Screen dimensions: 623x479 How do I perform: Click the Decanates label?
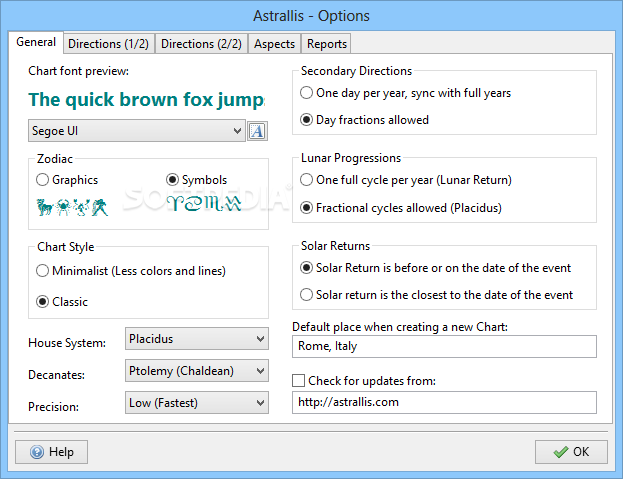point(56,375)
